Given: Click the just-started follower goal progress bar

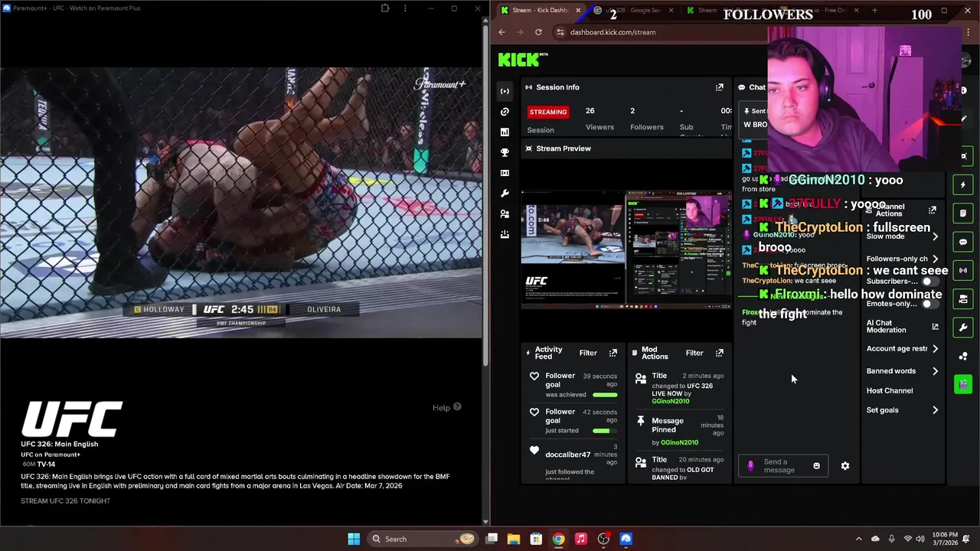Looking at the screenshot, I should click(605, 431).
